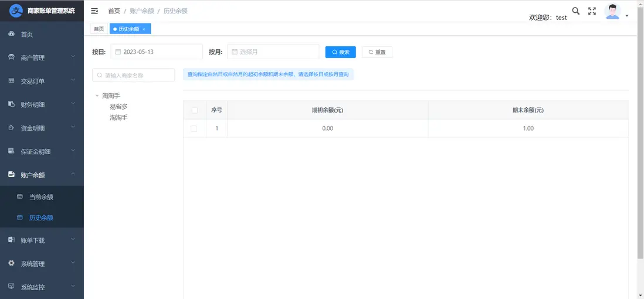Collapse sidebar with the hamburger icon
644x299 pixels.
pos(94,11)
